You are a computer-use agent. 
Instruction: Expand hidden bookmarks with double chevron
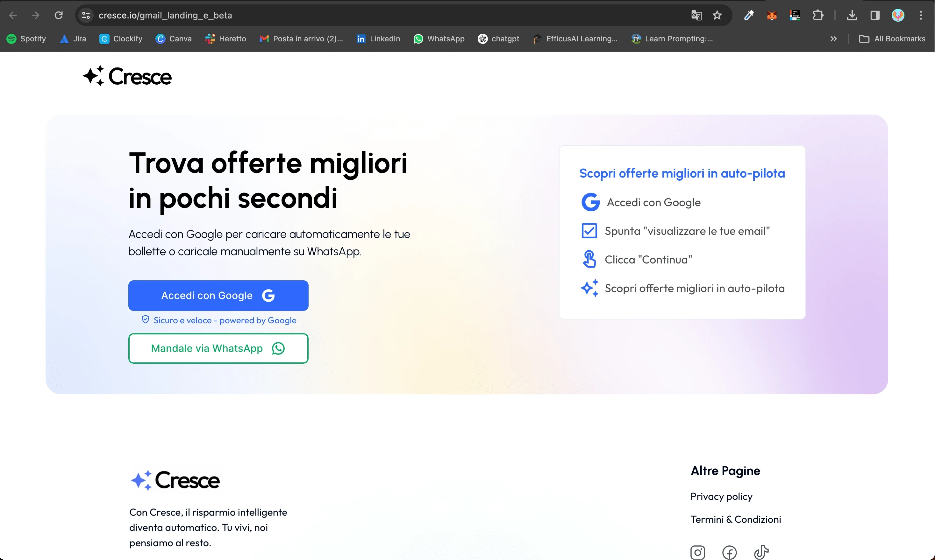point(833,39)
